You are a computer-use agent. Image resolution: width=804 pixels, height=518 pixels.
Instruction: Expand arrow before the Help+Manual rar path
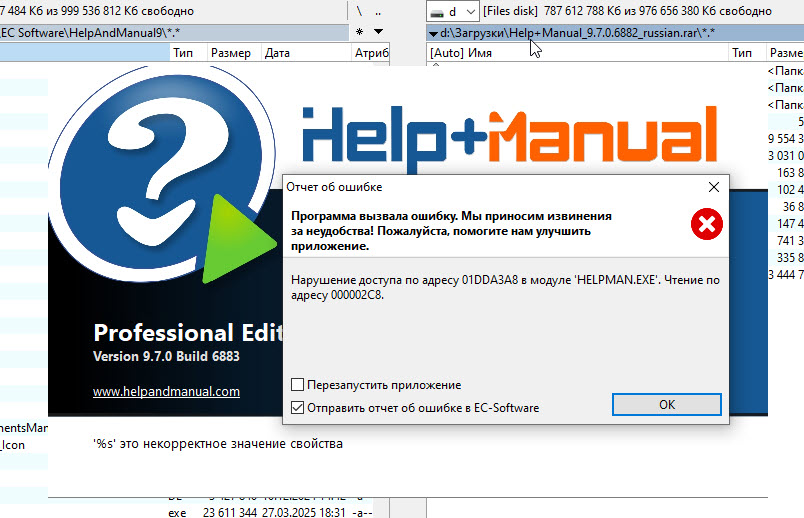[433, 34]
